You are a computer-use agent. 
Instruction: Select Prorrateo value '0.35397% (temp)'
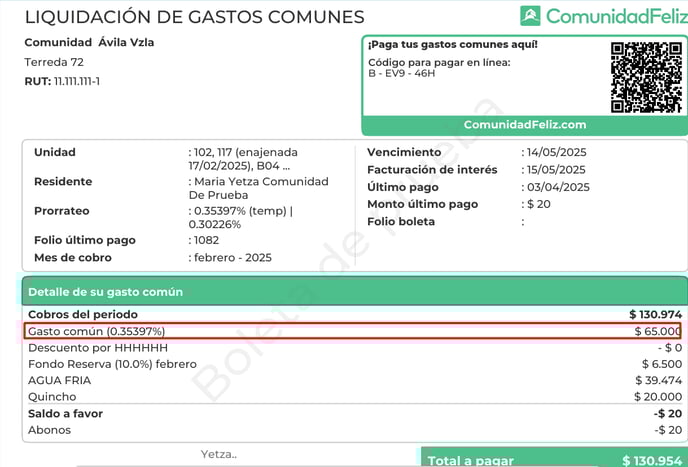(240, 211)
